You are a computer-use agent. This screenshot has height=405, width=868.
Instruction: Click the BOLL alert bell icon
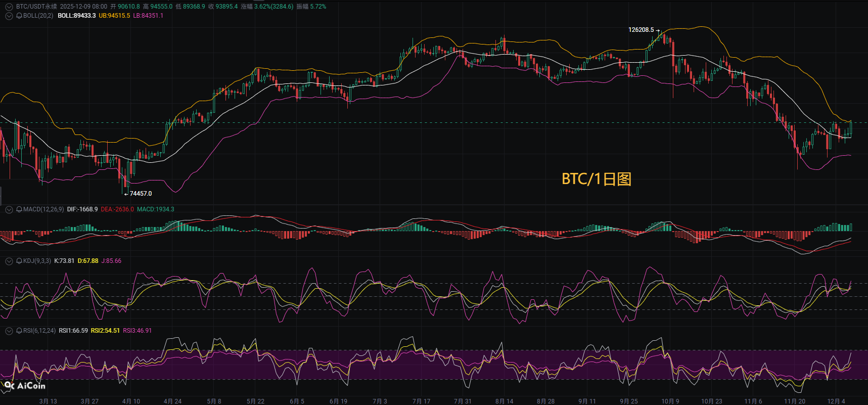(x=19, y=16)
